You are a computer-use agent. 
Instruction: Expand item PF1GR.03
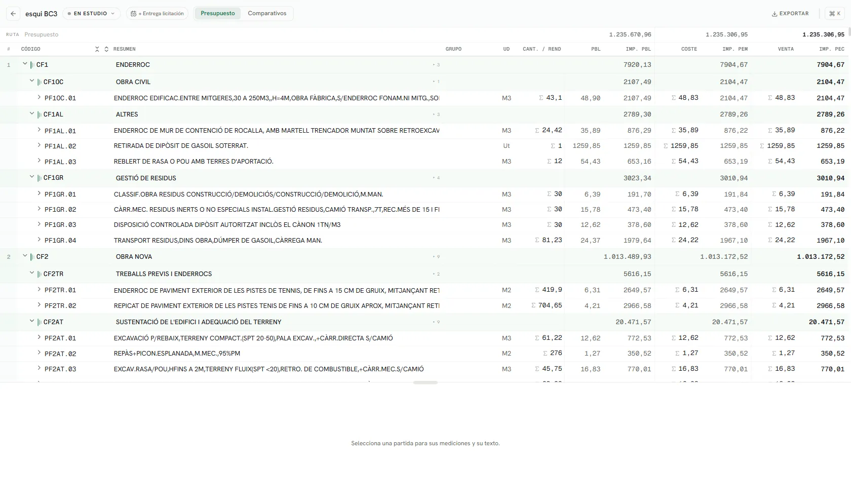(x=39, y=224)
